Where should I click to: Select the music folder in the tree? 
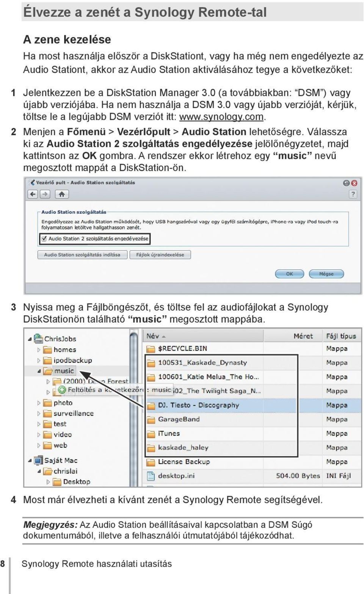click(x=64, y=371)
